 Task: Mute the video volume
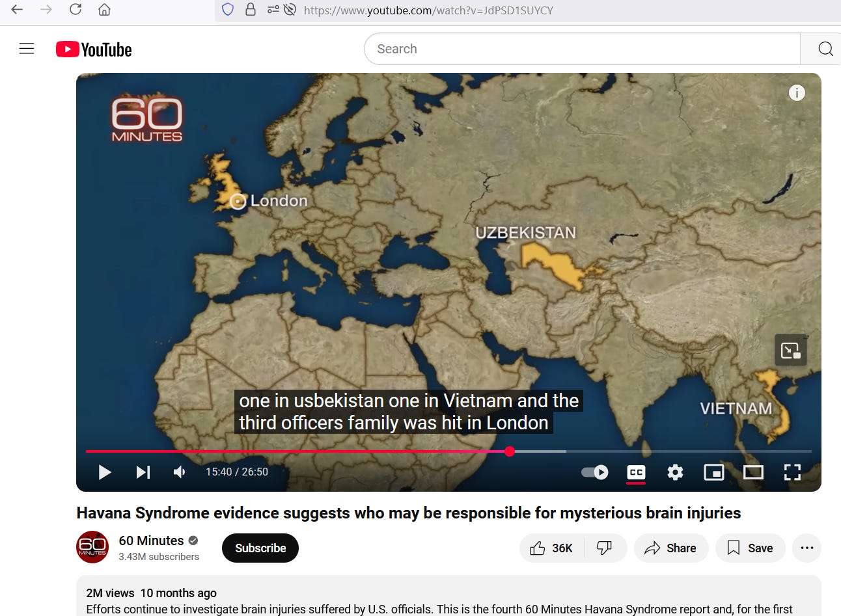180,472
